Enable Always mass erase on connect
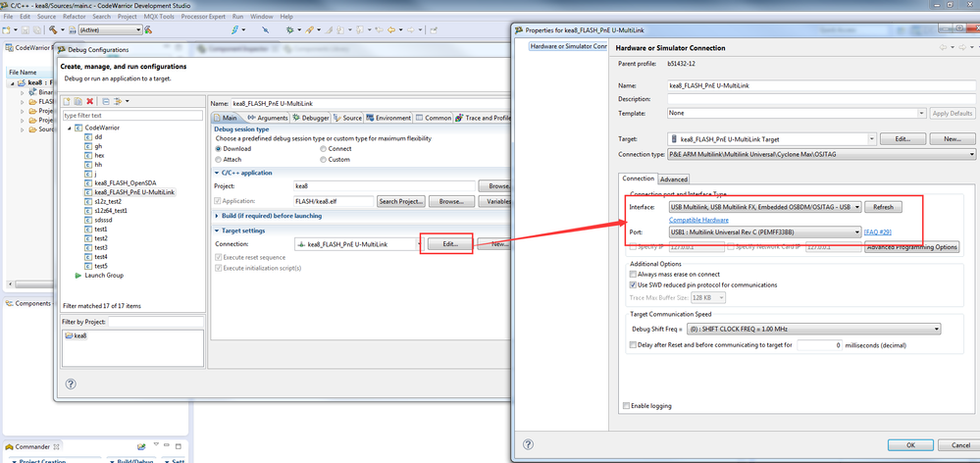The height and width of the screenshot is (463, 980). 633,275
